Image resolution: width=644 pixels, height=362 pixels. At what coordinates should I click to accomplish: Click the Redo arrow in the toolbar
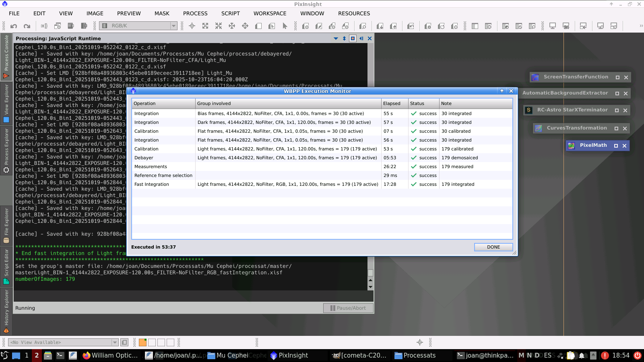coord(27,26)
